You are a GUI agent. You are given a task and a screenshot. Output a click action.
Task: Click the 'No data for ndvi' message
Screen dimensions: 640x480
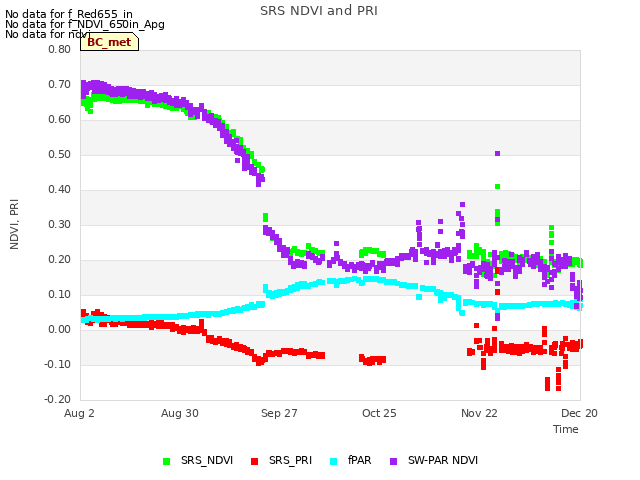tap(48, 34)
